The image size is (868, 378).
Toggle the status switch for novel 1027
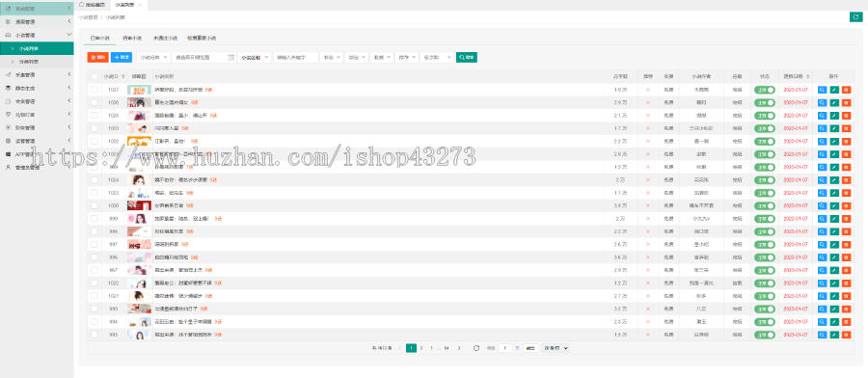click(765, 90)
